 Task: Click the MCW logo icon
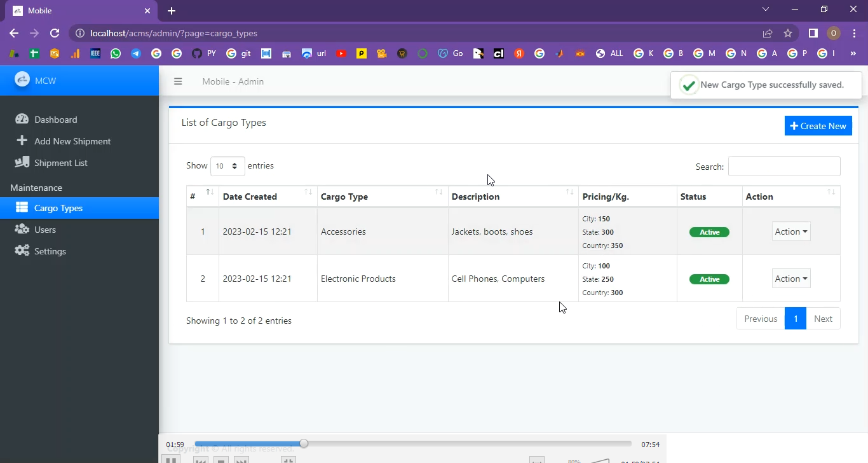(22, 79)
